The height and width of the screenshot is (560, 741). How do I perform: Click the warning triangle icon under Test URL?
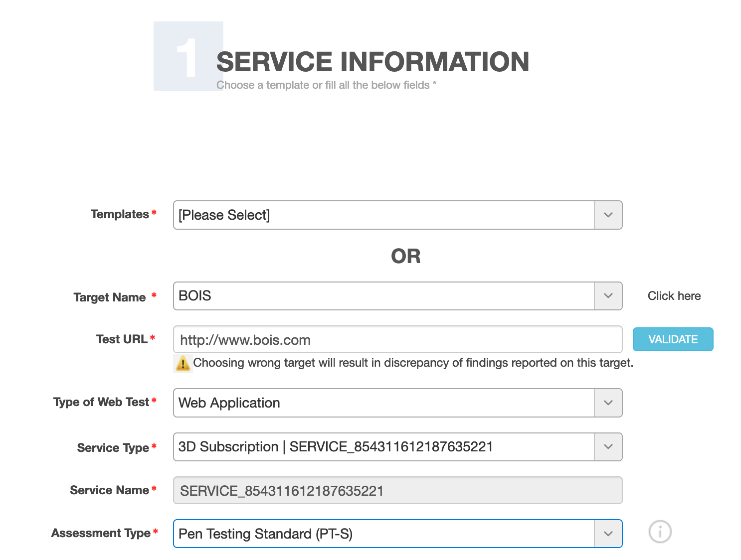pyautogui.click(x=183, y=363)
